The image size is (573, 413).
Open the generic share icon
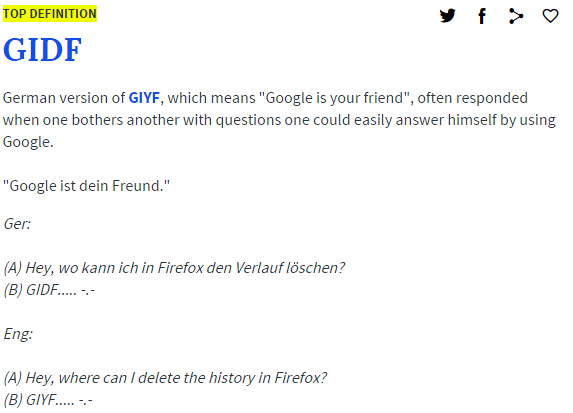(x=516, y=16)
